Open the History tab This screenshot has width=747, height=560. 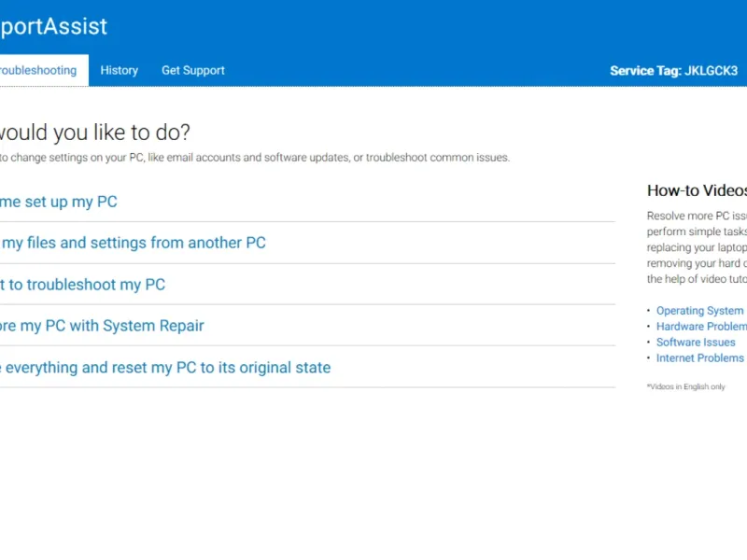pos(120,71)
